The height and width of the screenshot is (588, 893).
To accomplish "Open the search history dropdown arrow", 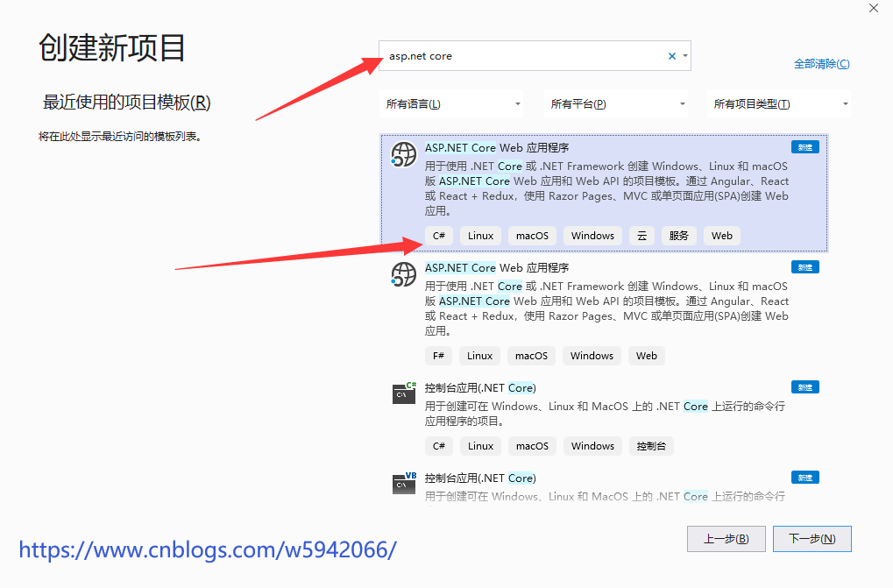I will click(x=685, y=56).
